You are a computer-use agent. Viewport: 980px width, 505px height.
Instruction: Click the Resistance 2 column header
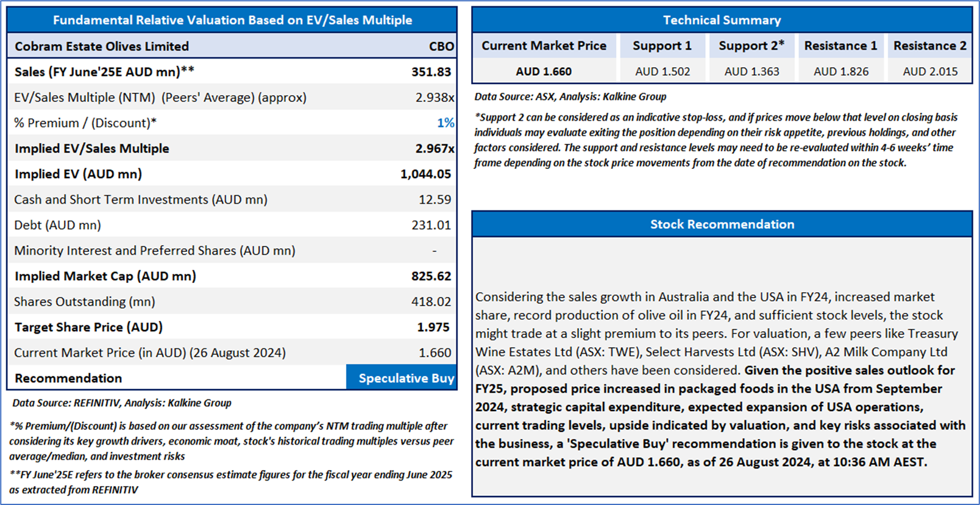coord(929,46)
